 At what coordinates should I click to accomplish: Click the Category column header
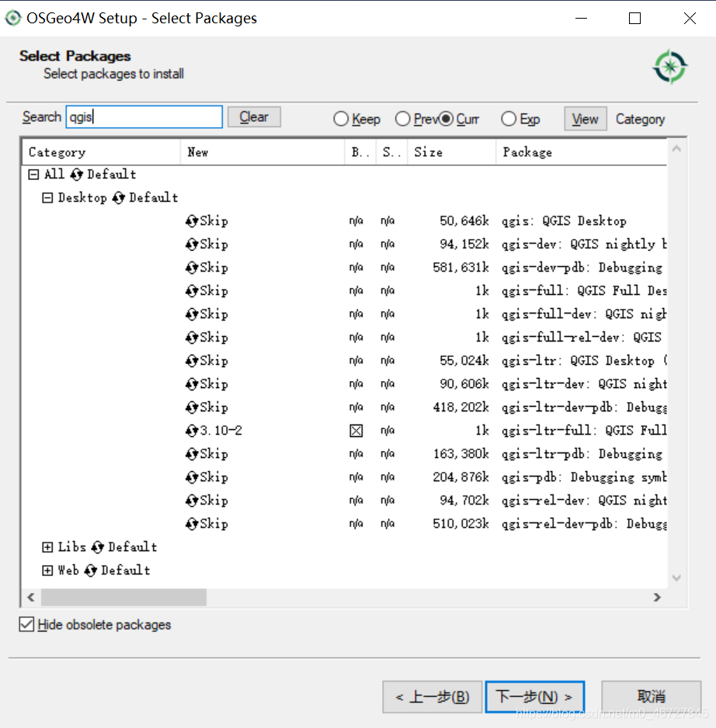coord(101,152)
